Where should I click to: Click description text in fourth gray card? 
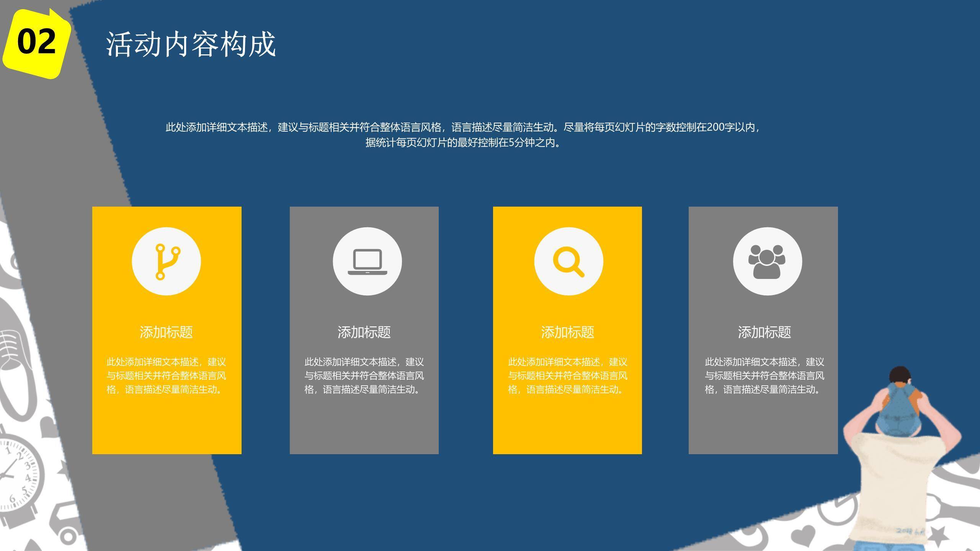(764, 375)
